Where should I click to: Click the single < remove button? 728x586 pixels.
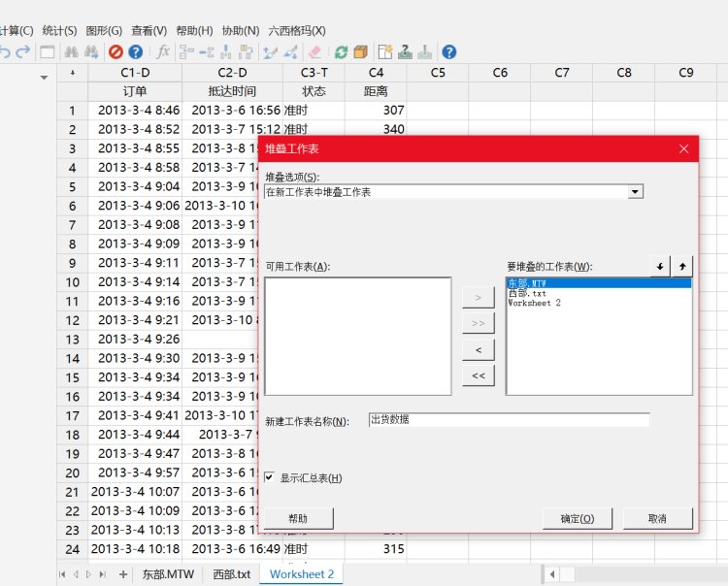(479, 350)
